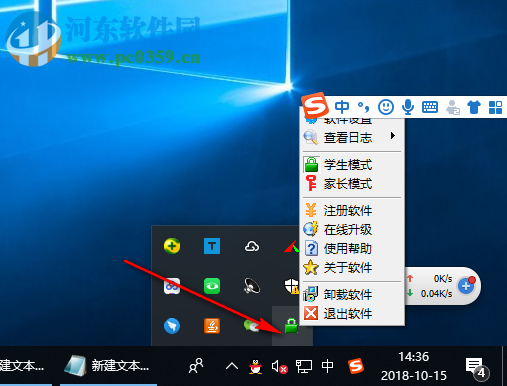Open the security shield warning tray icon

[291, 286]
